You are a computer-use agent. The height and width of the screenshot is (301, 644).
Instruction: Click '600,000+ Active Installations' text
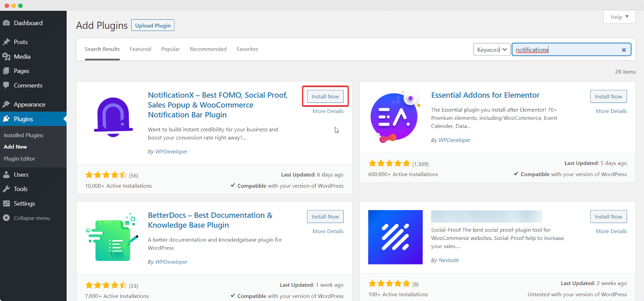click(403, 174)
